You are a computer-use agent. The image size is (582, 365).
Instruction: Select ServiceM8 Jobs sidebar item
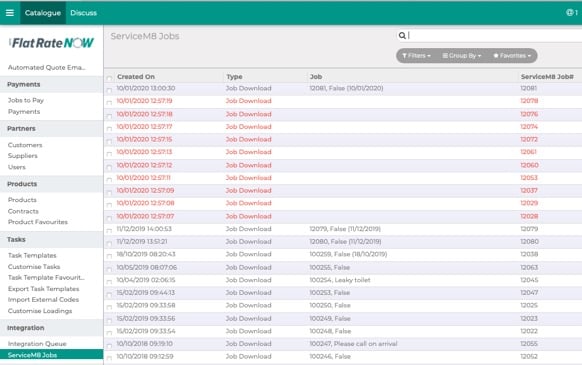click(52, 355)
